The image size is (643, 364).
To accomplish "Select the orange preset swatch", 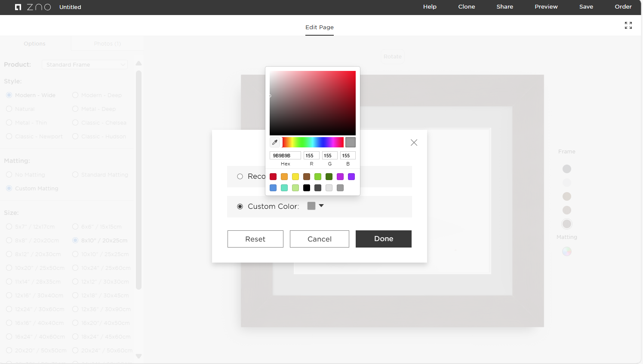I will (284, 177).
